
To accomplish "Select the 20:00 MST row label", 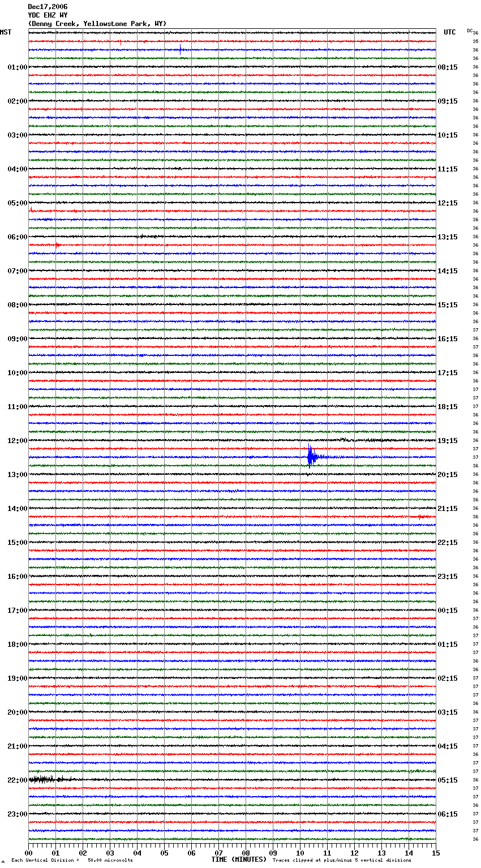I will (17, 712).
